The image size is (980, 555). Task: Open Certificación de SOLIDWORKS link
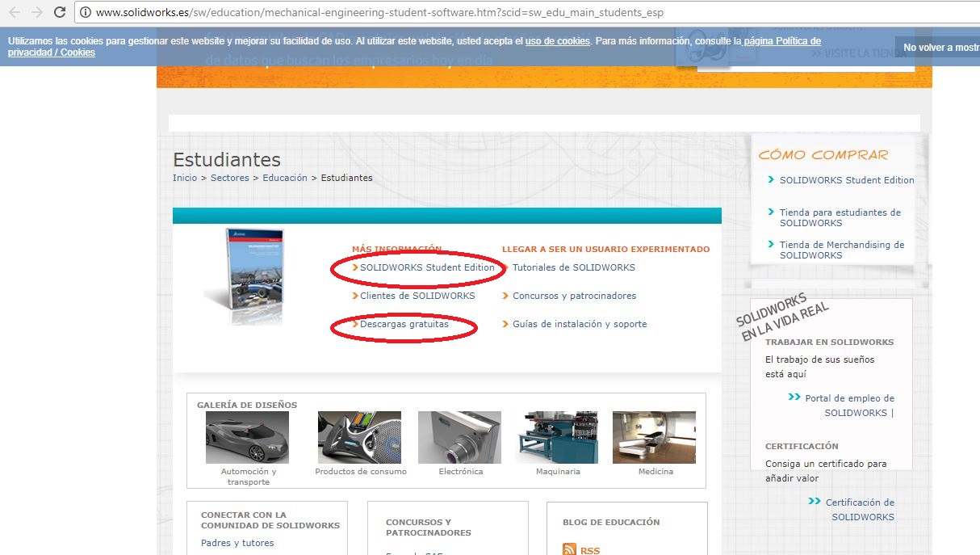pyautogui.click(x=860, y=510)
